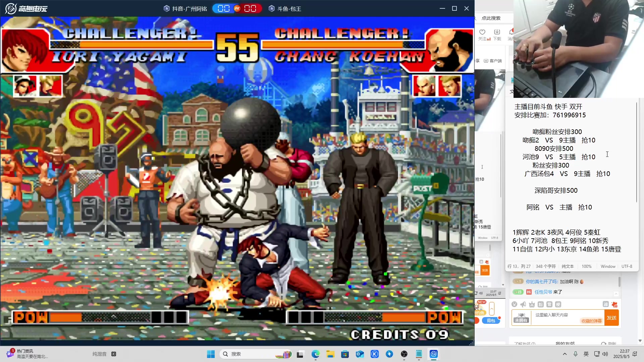Image resolution: width=644 pixels, height=362 pixels.
Task: Click the 1 level badge beside 你的真七开了吗
Action: (518, 282)
